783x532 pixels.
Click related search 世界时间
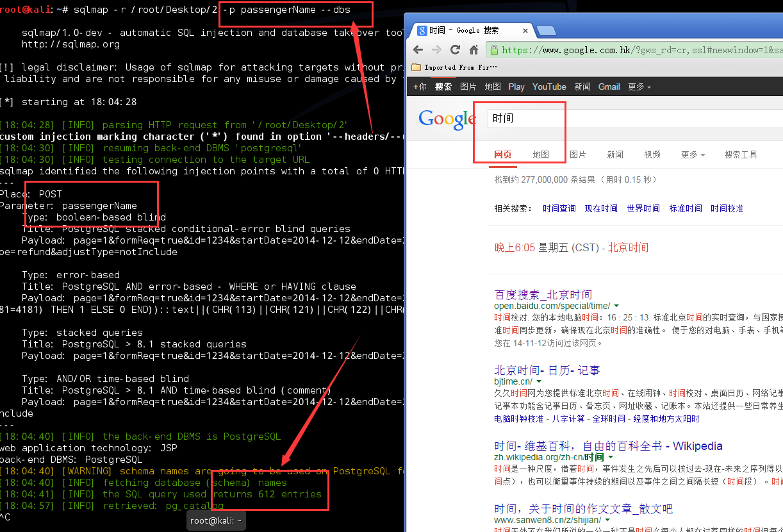[x=643, y=208]
